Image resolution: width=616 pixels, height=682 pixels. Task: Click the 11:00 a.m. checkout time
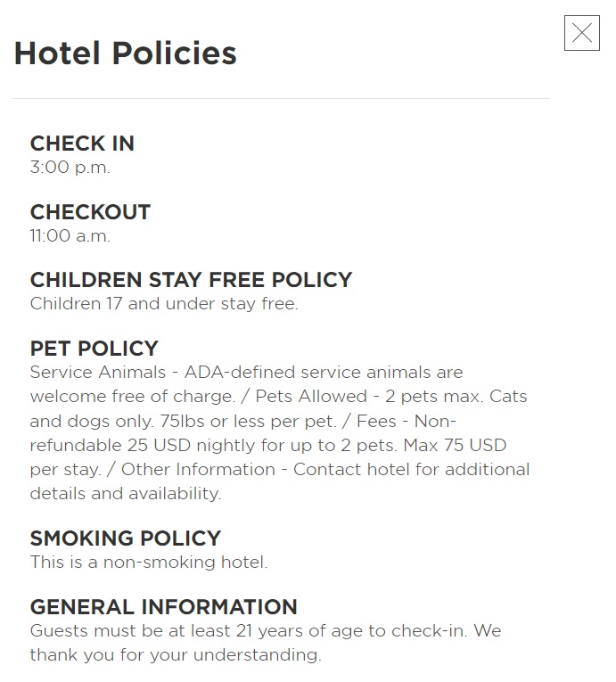tap(70, 235)
